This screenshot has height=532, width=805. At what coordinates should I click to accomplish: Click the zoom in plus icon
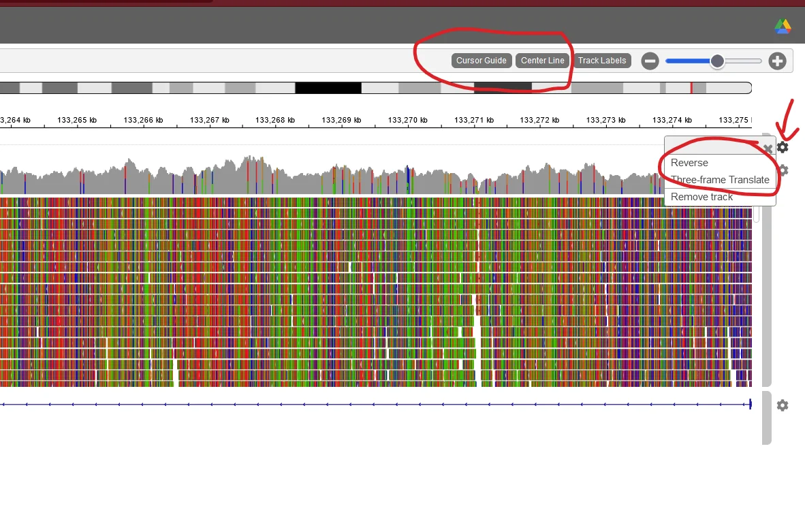point(777,61)
